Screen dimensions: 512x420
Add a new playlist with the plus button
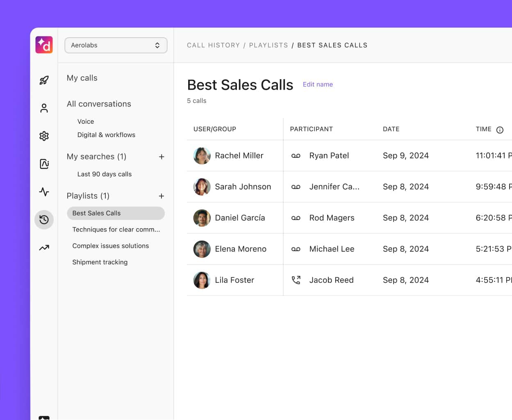pyautogui.click(x=162, y=196)
